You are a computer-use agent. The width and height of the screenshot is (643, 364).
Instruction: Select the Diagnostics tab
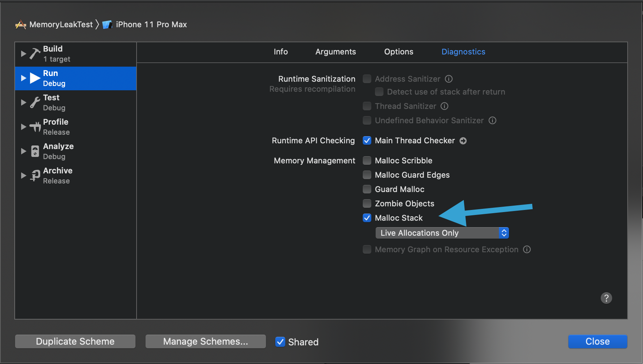[463, 52]
